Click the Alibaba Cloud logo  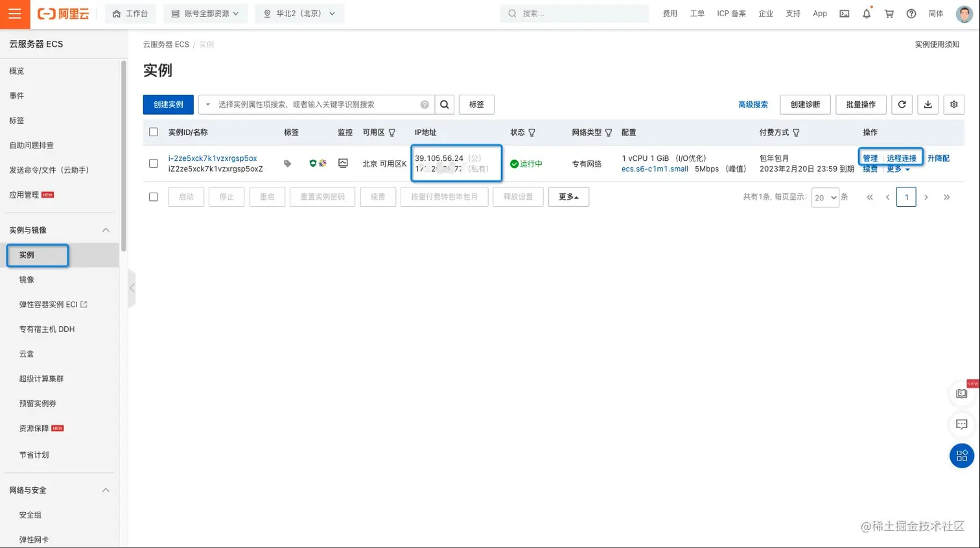tap(63, 14)
